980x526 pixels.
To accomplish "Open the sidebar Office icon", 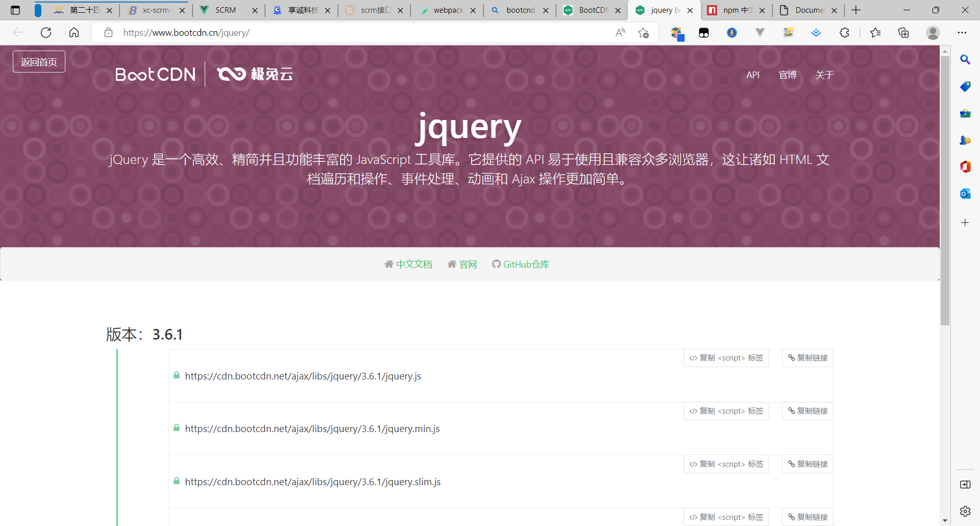I will (965, 167).
